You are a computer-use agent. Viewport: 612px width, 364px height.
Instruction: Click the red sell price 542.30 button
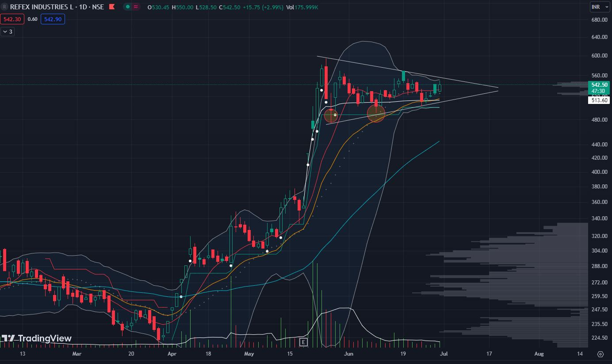[12, 19]
